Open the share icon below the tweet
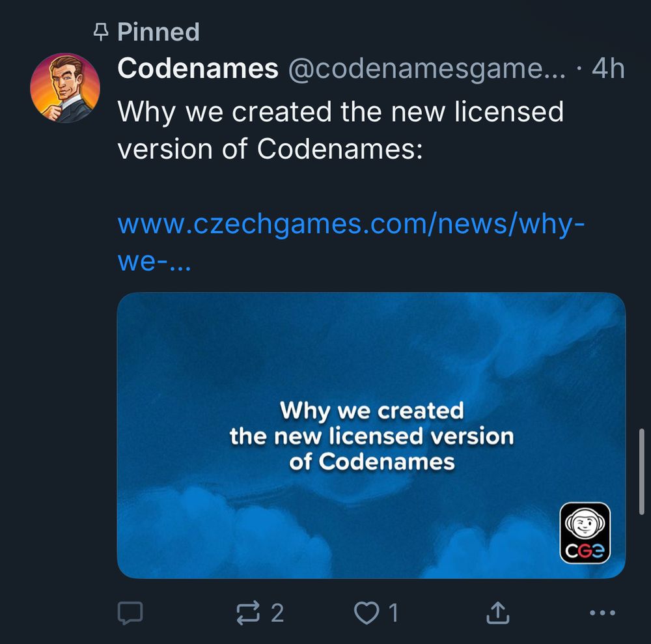651x644 pixels. point(498,612)
